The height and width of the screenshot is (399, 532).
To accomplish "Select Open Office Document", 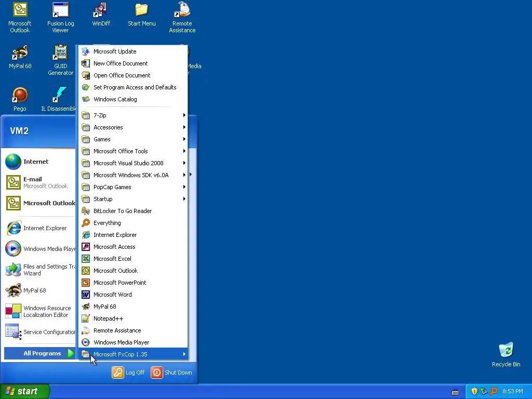I will coord(133,75).
